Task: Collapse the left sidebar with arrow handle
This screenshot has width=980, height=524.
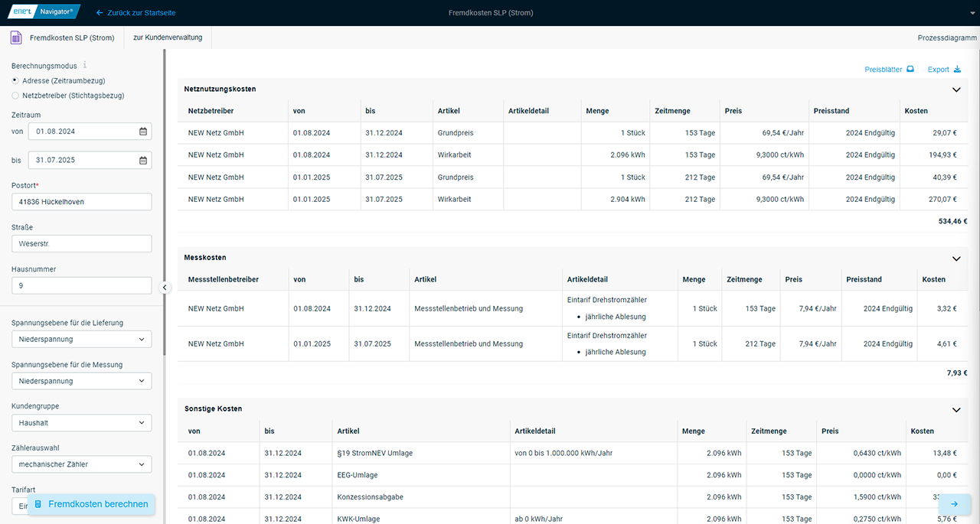Action: click(x=164, y=288)
